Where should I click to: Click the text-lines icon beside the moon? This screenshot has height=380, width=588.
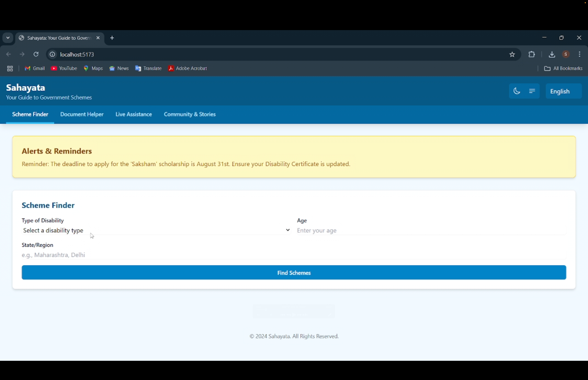pyautogui.click(x=532, y=91)
